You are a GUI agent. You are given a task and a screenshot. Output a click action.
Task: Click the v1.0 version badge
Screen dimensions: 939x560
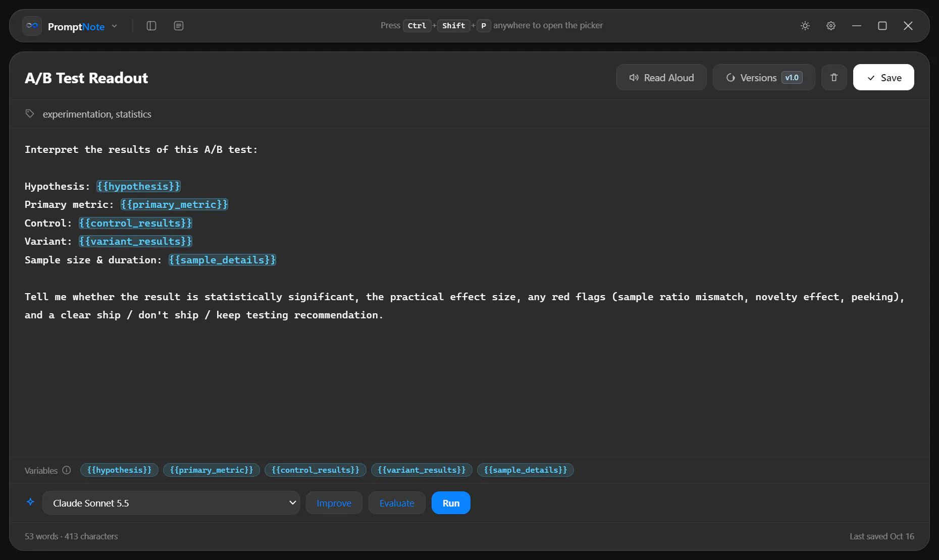(x=792, y=78)
